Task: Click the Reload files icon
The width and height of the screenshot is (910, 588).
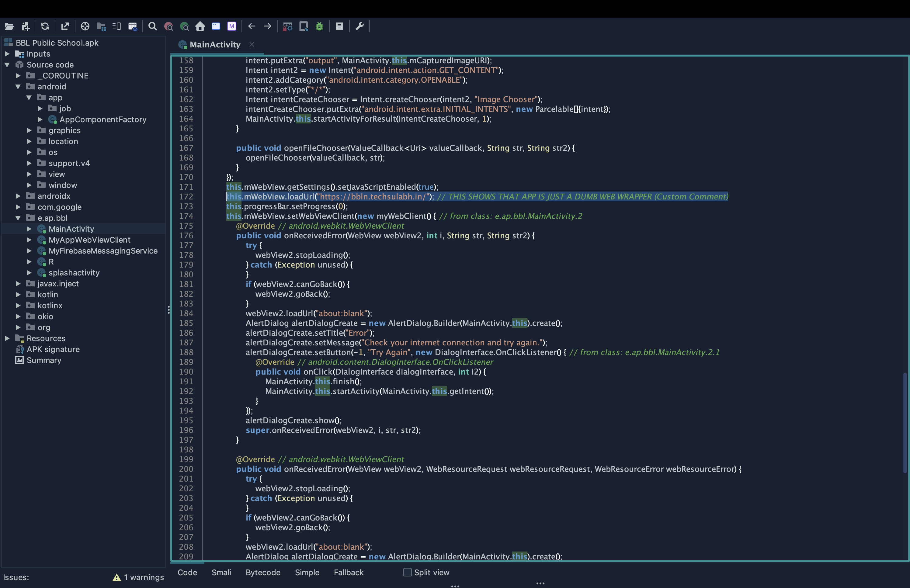Action: coord(45,26)
